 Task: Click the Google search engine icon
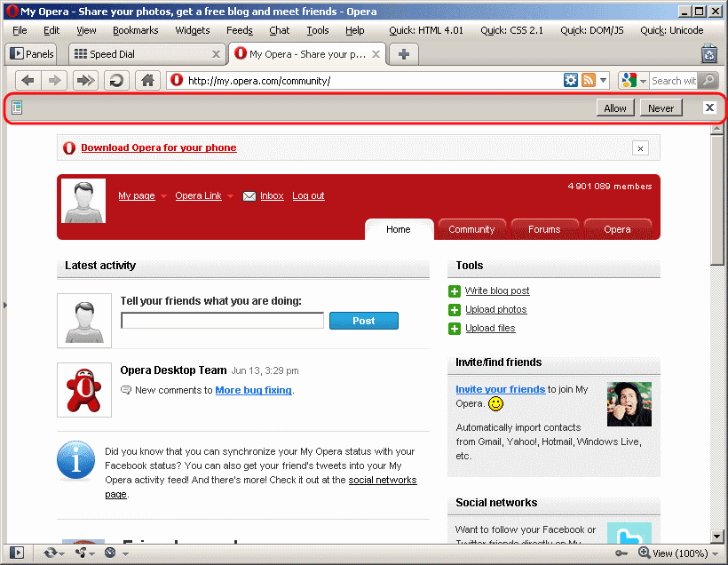tap(629, 80)
